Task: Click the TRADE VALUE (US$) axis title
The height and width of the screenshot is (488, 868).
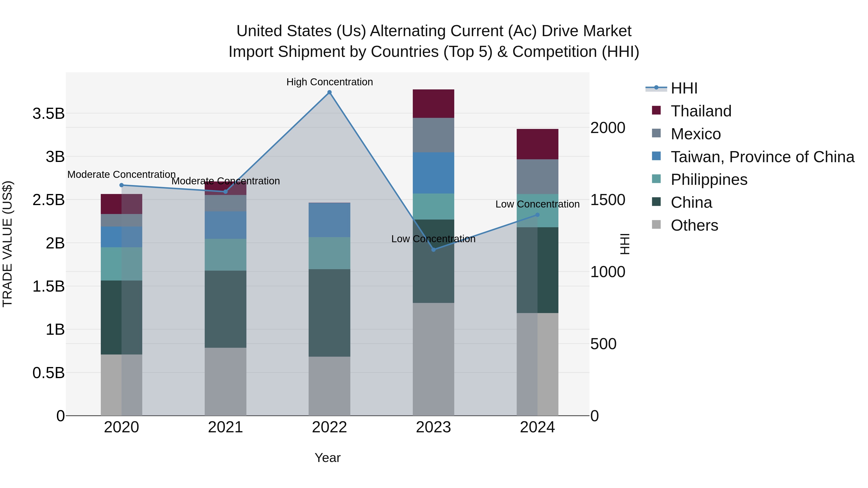Action: point(7,244)
